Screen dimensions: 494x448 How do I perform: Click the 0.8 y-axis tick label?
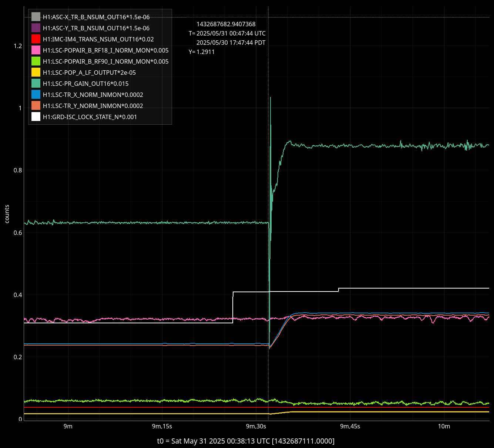tap(18, 170)
